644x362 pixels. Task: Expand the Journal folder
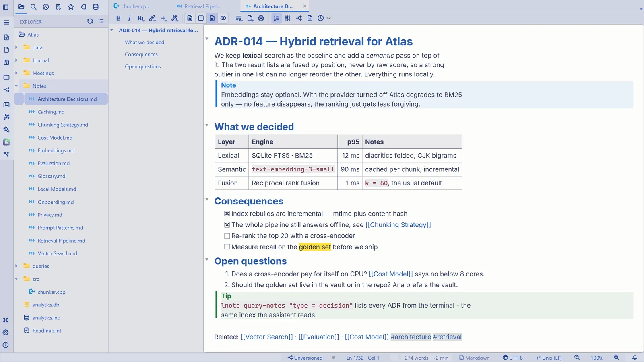pos(16,60)
